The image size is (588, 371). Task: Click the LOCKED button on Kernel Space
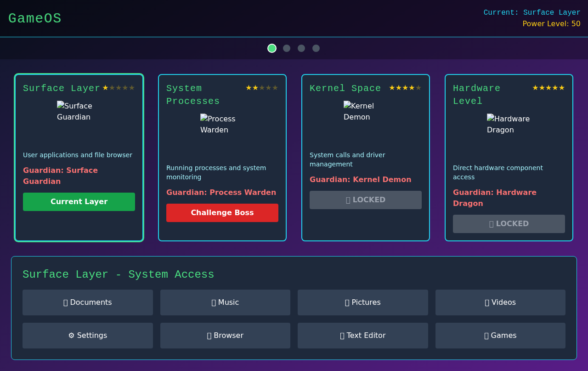click(x=365, y=200)
